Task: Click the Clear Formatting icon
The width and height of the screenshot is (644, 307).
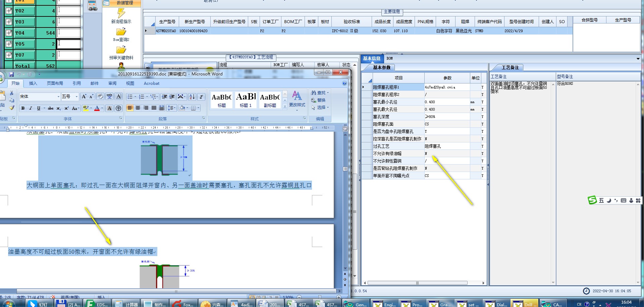Action: point(100,97)
